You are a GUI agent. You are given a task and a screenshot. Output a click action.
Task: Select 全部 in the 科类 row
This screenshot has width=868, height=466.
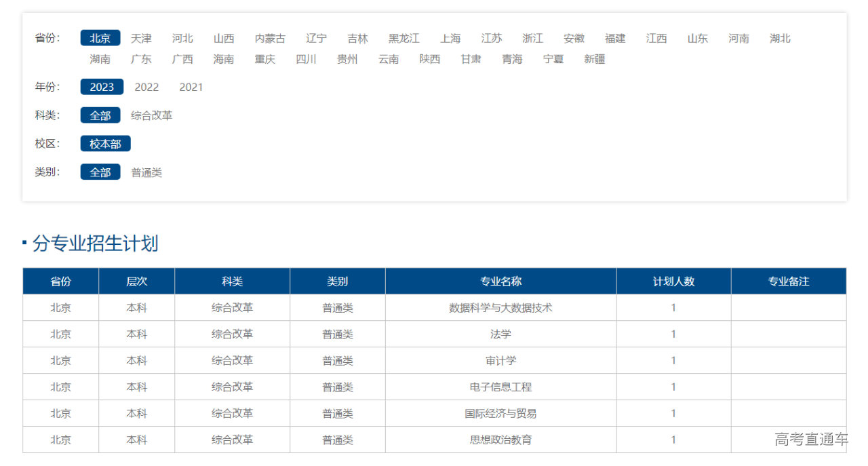point(100,115)
